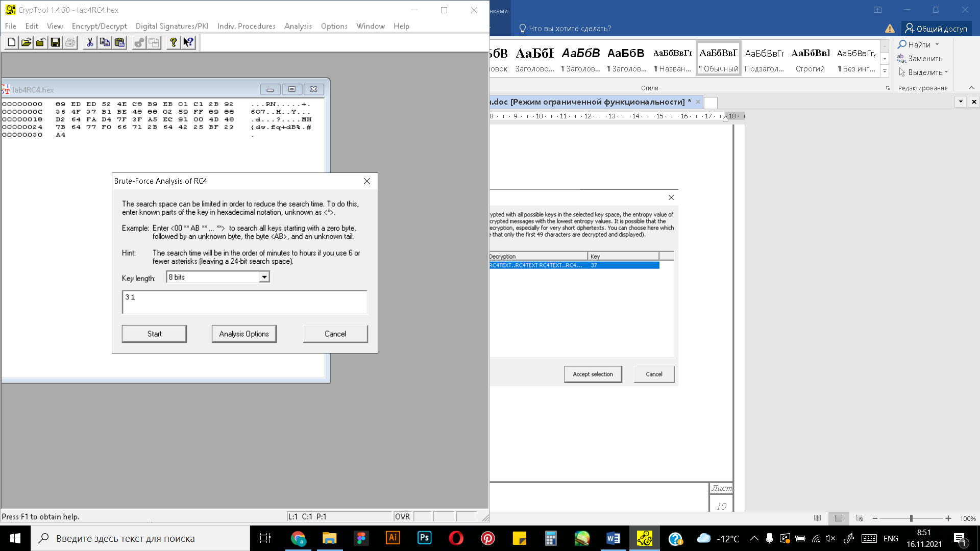
Task: Click the Paste clipboard icon in CrypTool toolbar
Action: (119, 42)
